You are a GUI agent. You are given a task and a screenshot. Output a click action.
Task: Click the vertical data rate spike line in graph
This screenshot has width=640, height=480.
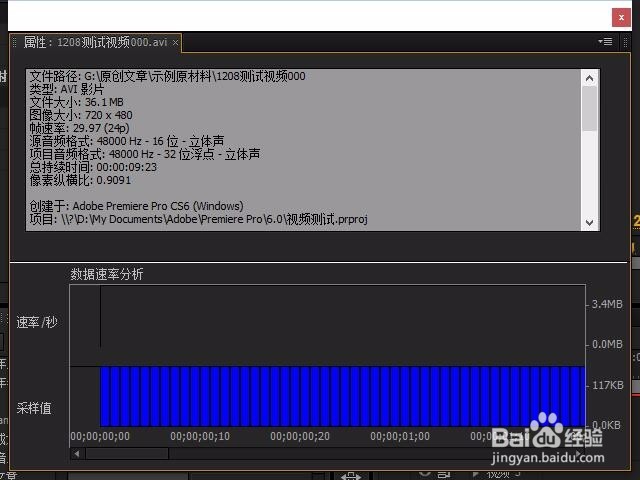tap(100, 317)
